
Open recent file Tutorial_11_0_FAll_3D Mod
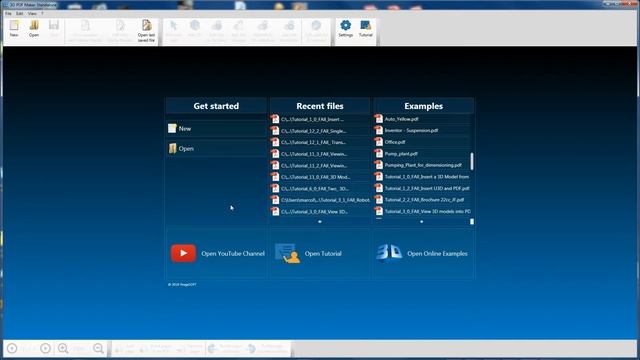pyautogui.click(x=320, y=177)
